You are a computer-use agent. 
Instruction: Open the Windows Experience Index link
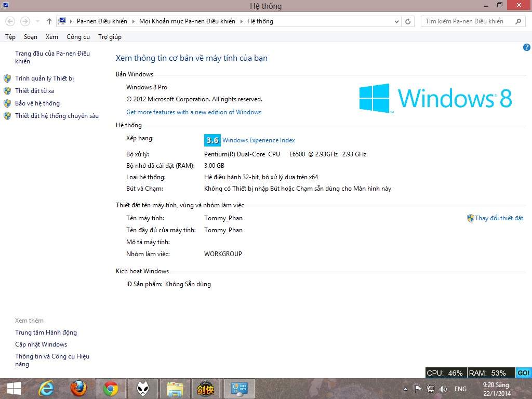259,140
